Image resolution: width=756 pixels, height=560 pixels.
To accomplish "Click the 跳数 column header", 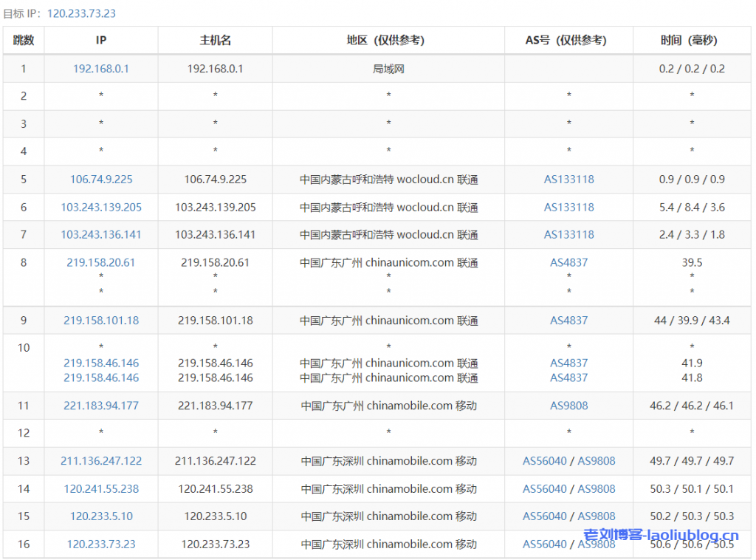I will tap(24, 41).
